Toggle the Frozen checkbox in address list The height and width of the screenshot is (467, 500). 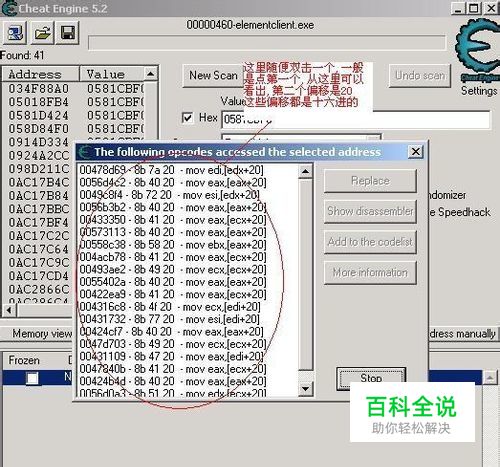coord(32,378)
